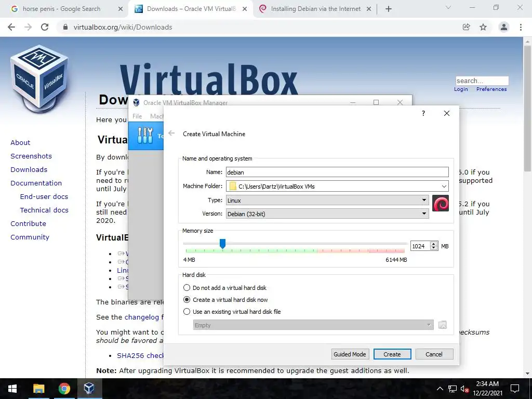Image resolution: width=532 pixels, height=399 pixels.
Task: Select the Downloads Oracle VM VirtualBox tab
Action: click(191, 9)
